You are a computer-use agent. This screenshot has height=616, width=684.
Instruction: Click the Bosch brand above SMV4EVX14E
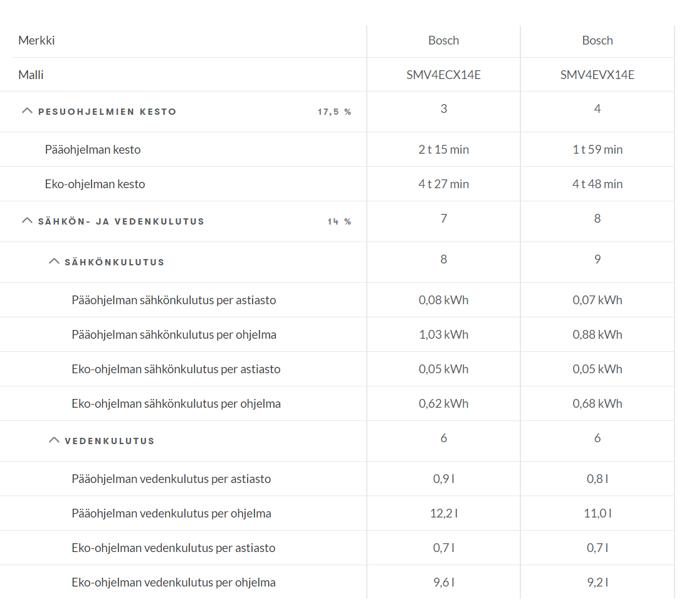[597, 40]
